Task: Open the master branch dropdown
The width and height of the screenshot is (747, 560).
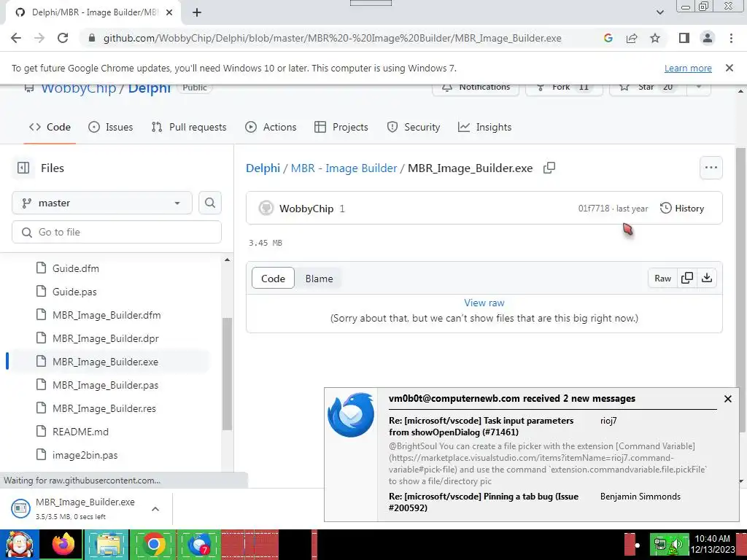Action: [102, 203]
